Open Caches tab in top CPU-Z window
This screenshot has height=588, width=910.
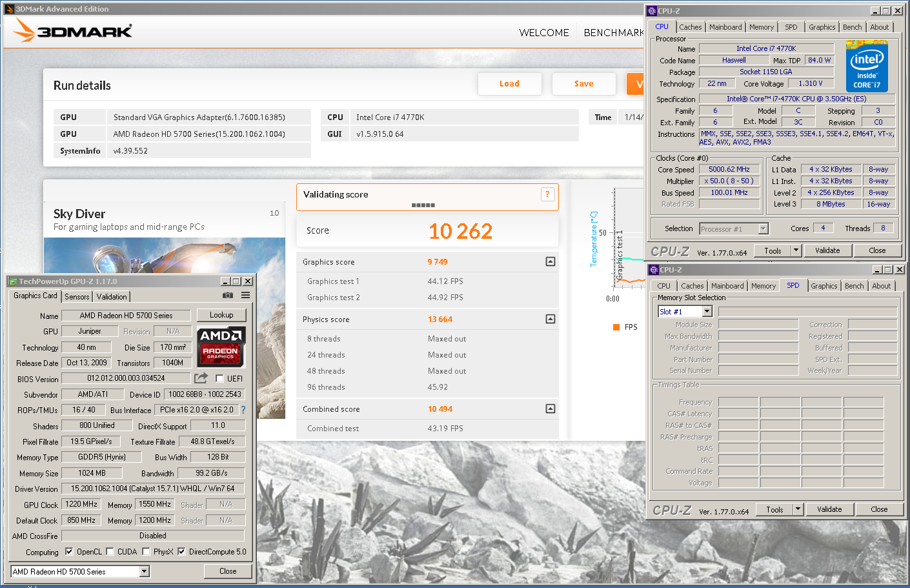pos(691,27)
